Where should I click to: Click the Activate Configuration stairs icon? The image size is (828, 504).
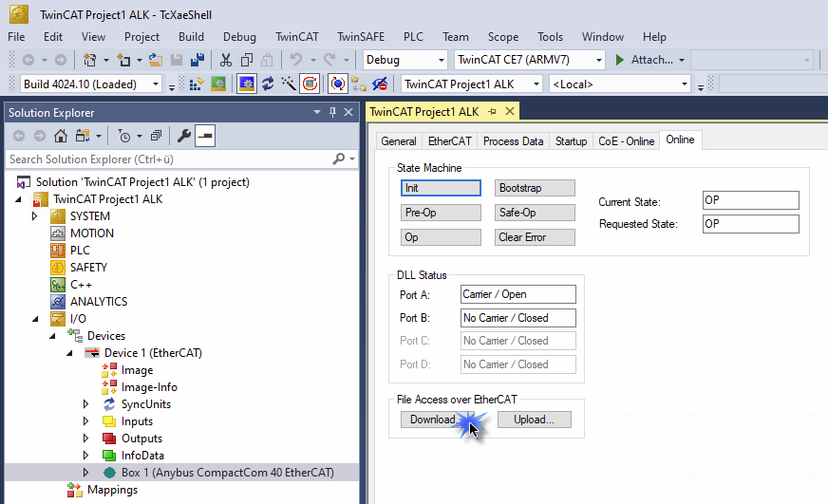(x=197, y=84)
